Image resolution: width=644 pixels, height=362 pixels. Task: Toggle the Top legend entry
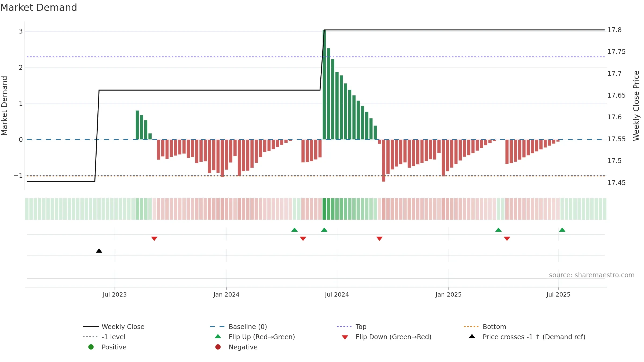point(352,327)
